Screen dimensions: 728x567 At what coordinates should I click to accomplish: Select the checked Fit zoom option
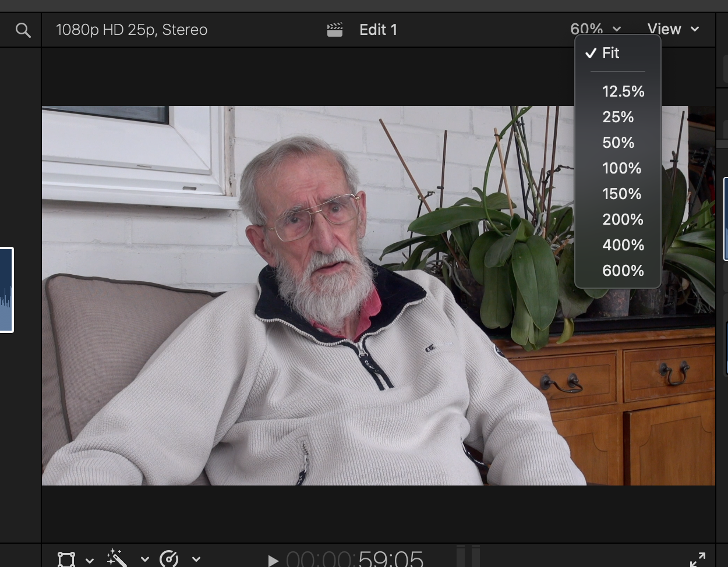coord(610,53)
